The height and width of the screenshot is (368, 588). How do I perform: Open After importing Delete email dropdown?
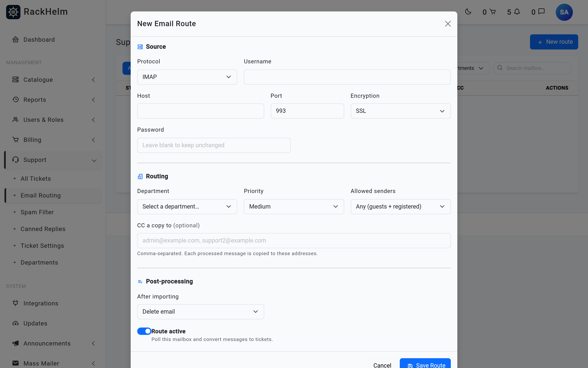[x=200, y=312]
